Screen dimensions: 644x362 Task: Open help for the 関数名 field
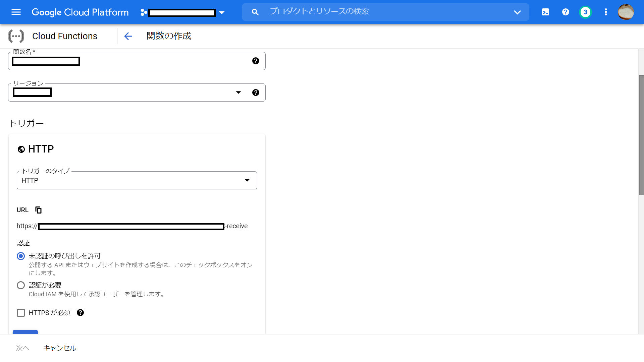256,61
